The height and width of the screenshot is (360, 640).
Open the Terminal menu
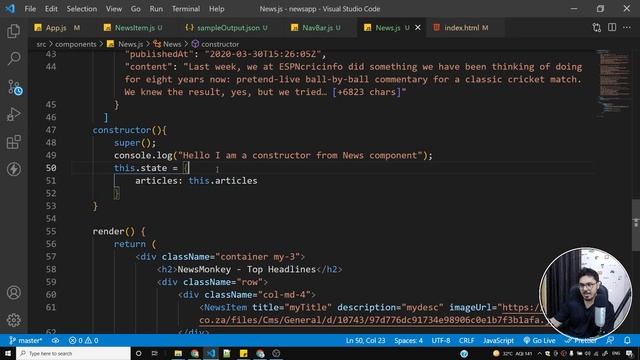[x=186, y=9]
